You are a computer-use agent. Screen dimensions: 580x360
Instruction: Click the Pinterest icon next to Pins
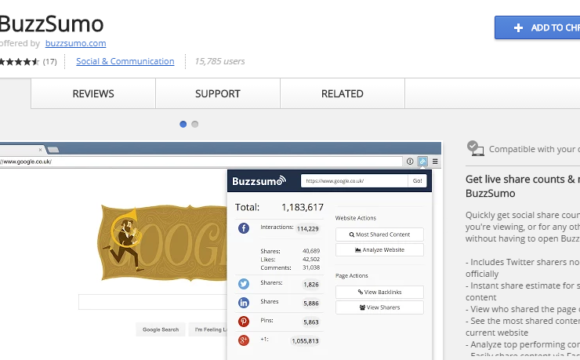click(243, 322)
